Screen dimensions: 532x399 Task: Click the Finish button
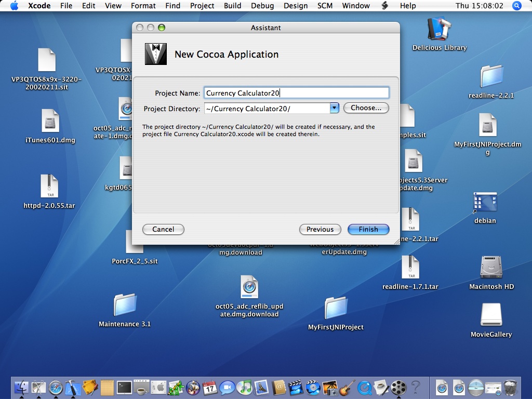coord(368,229)
